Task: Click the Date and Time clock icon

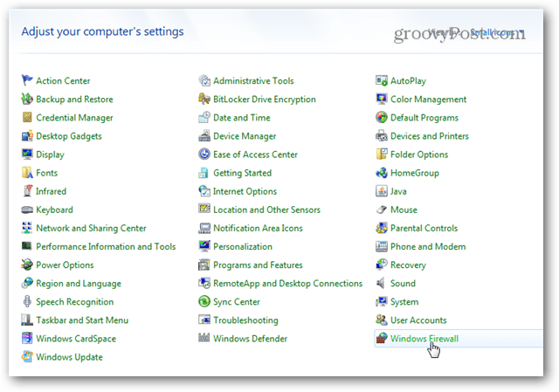Action: (x=204, y=117)
